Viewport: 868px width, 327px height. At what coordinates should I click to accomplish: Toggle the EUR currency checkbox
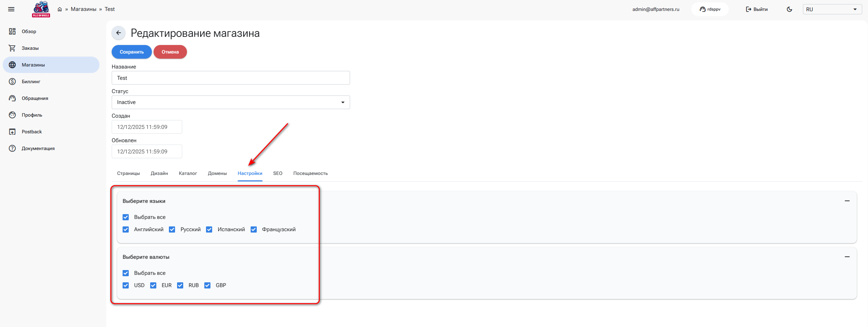pyautogui.click(x=153, y=285)
